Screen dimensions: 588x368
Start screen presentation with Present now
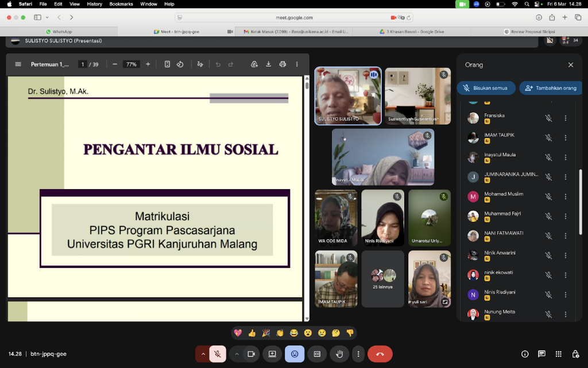coord(272,354)
